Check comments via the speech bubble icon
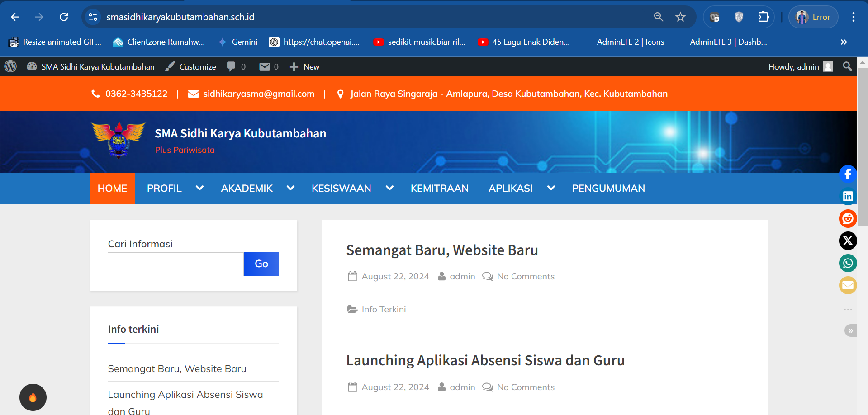 pyautogui.click(x=232, y=66)
